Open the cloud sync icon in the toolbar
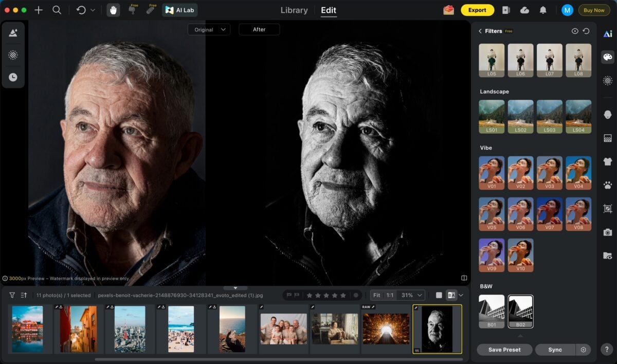 click(x=524, y=10)
